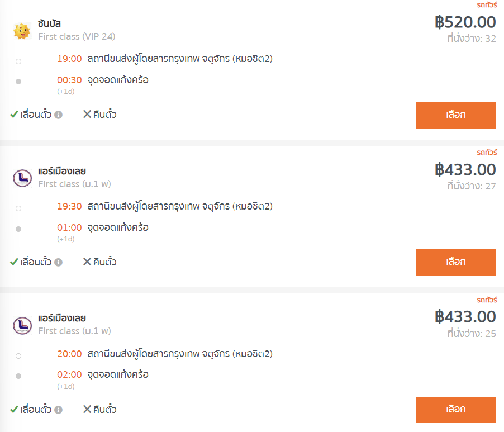Click the ซันบัส operator name
Viewport: 504px width, 432px height.
click(49, 23)
